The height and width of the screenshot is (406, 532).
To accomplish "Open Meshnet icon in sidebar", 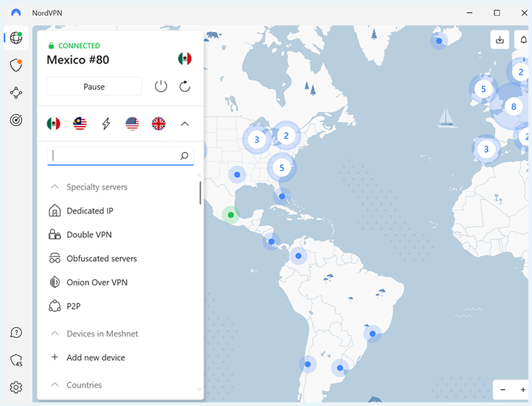I will (x=16, y=93).
